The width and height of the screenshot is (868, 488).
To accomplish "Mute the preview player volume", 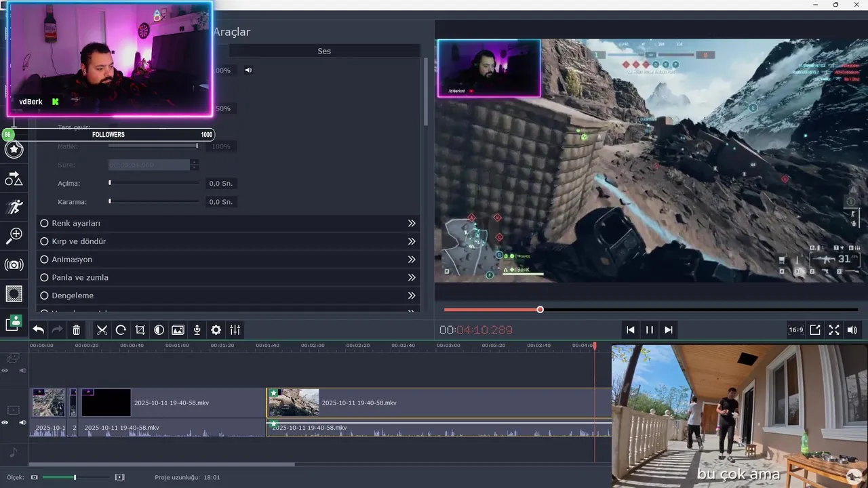I will click(x=852, y=330).
